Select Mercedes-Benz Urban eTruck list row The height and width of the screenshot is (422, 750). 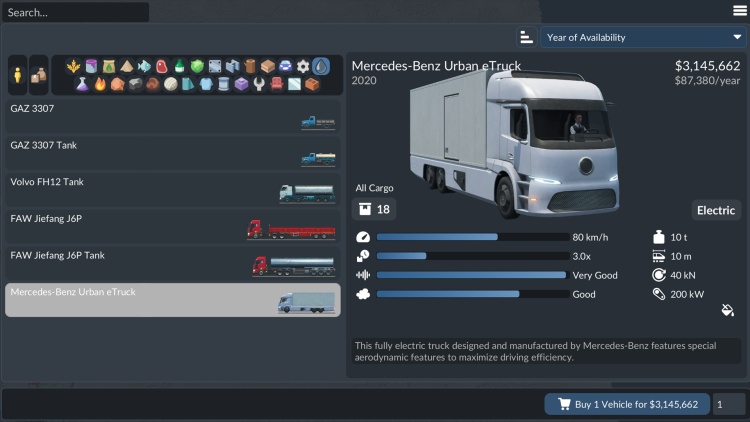(173, 300)
